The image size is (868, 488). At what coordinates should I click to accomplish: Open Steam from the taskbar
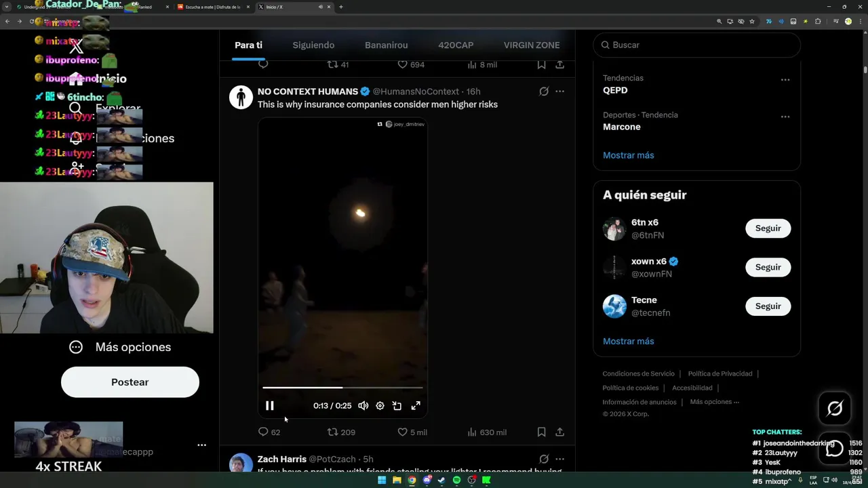point(441,480)
